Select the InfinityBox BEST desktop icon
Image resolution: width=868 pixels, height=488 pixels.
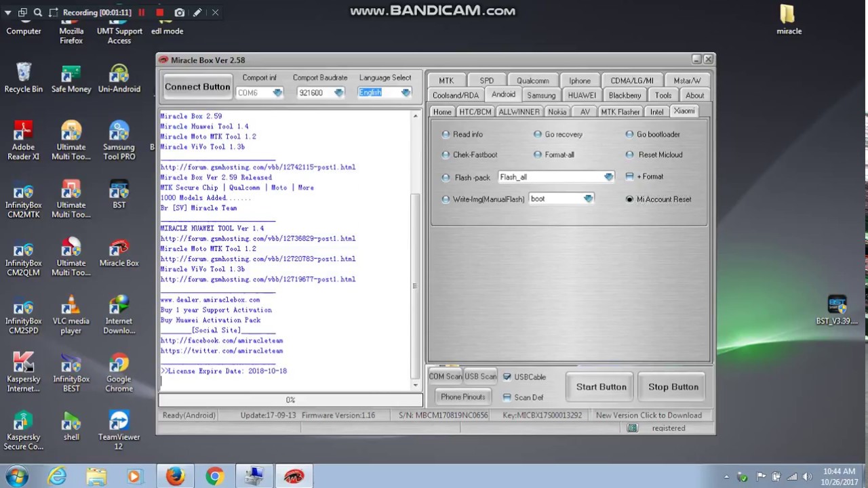tap(71, 372)
